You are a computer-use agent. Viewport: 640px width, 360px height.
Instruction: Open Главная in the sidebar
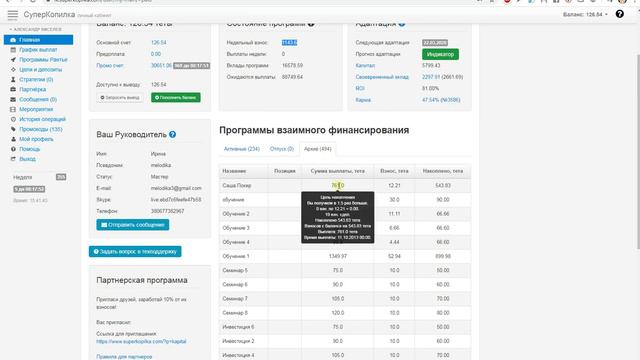38,40
